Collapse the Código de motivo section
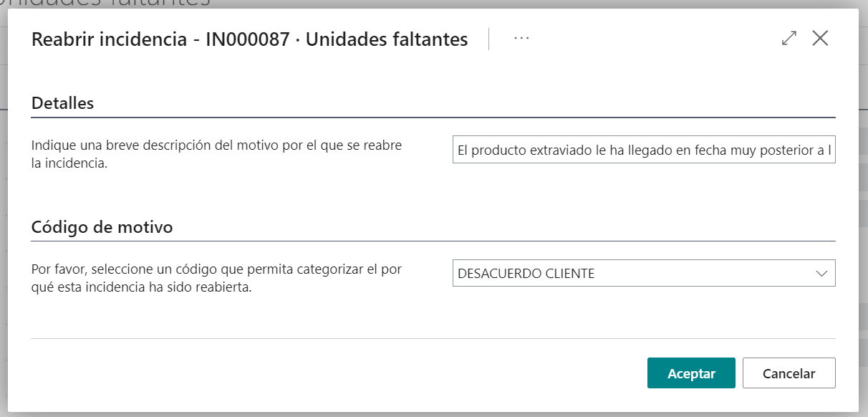Image resolution: width=868 pixels, height=417 pixels. (x=102, y=227)
